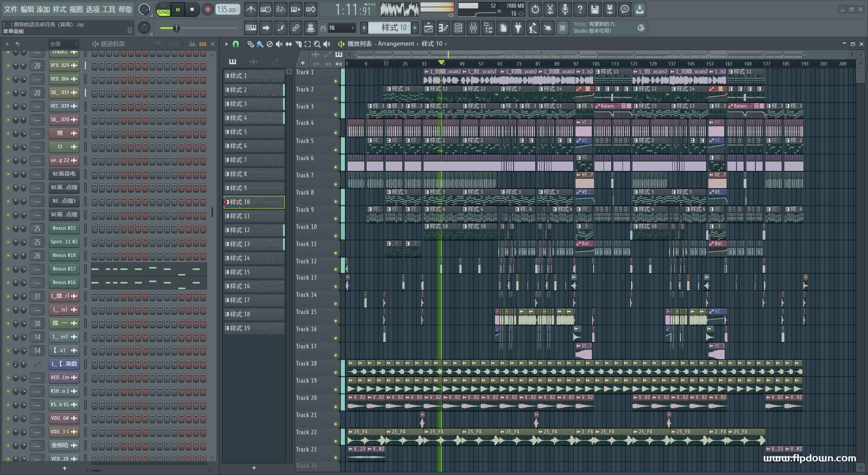The width and height of the screenshot is (868, 475).
Task: Open the microphone recording icon
Action: pos(565,9)
